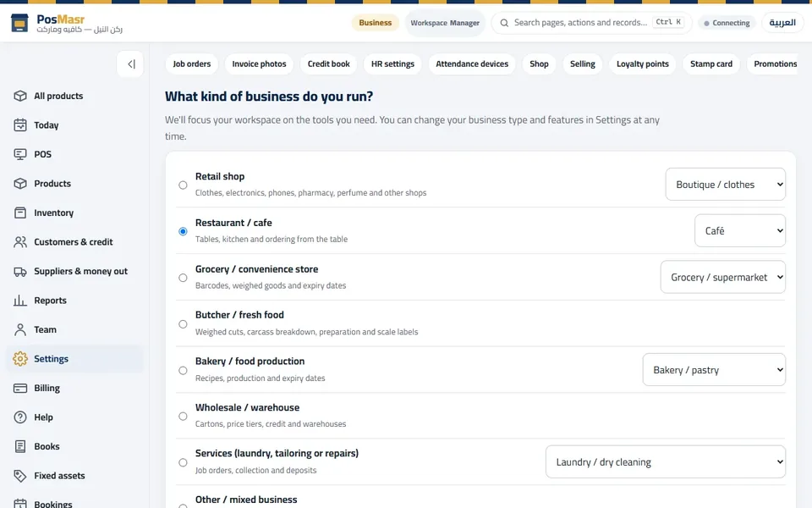Screen dimensions: 812x508
Task: Open the Shop settings tab
Action: click(539, 63)
